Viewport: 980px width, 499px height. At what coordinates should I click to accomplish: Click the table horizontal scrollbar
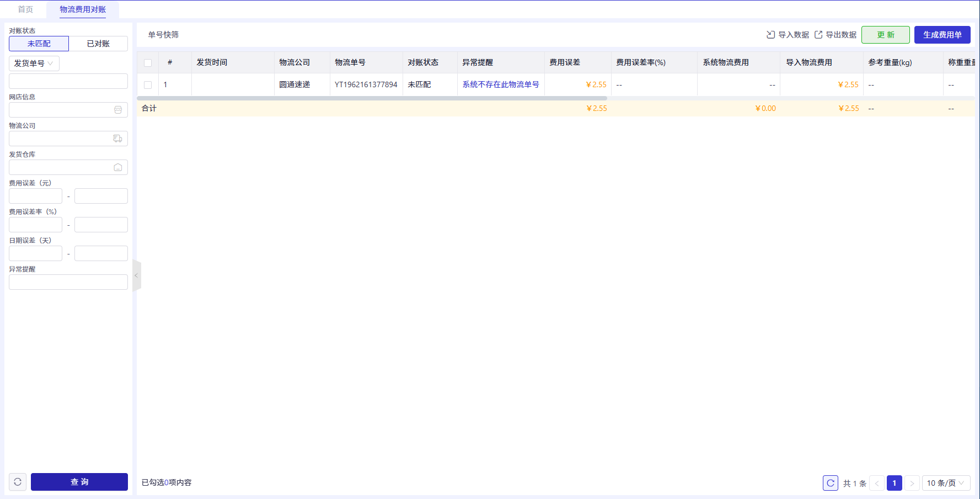pyautogui.click(x=372, y=98)
